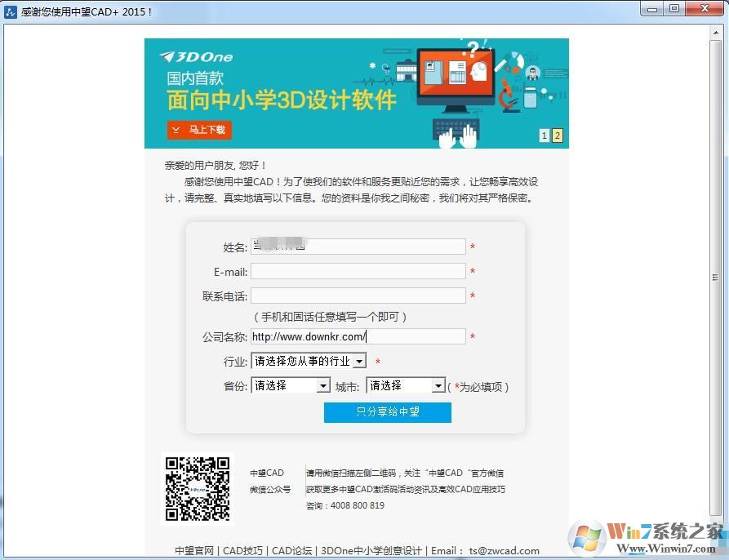Open the 中望官网 link
Screen dimensions: 729x560
click(193, 550)
